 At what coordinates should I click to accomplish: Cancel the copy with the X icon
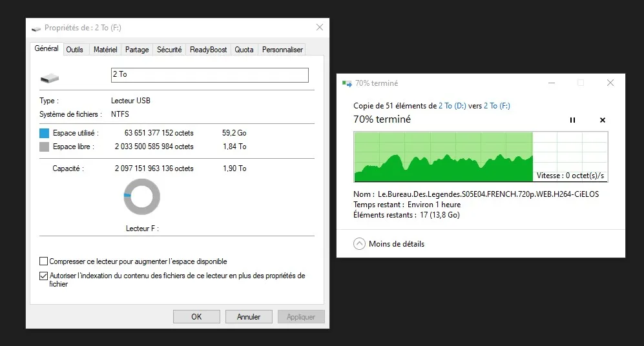603,120
